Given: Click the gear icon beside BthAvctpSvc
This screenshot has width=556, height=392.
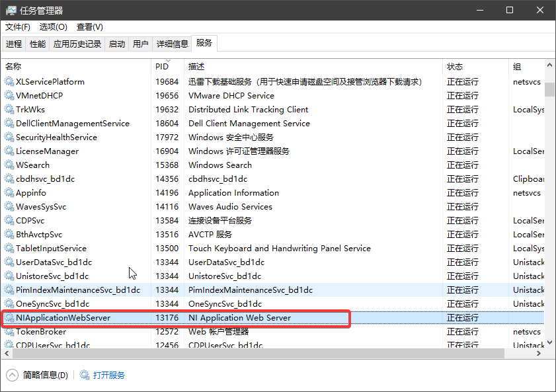Looking at the screenshot, I should pyautogui.click(x=9, y=235).
